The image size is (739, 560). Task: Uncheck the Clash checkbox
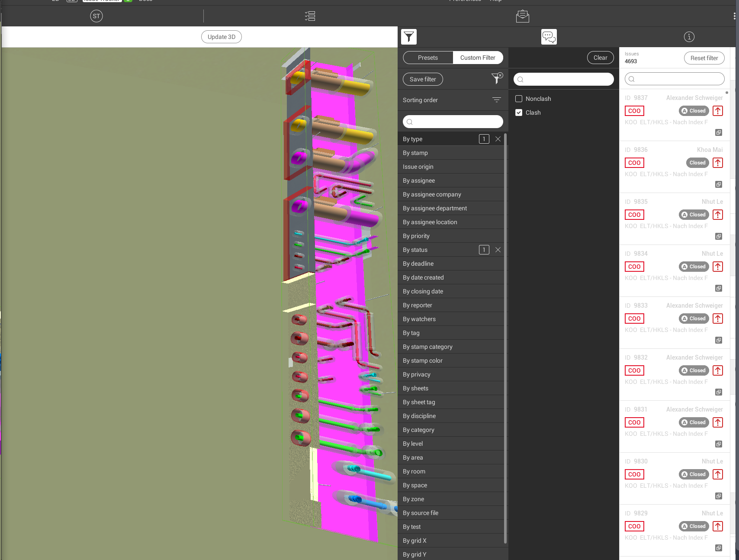click(519, 113)
